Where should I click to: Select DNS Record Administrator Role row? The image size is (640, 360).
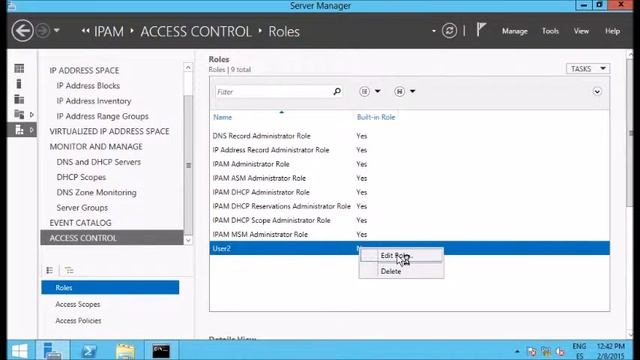409,136
